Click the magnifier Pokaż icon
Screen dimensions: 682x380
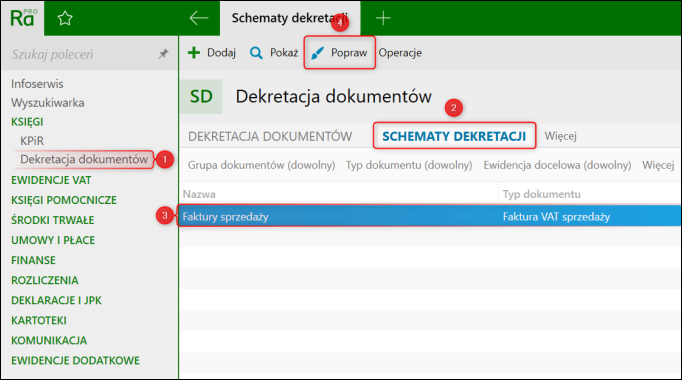pos(256,53)
